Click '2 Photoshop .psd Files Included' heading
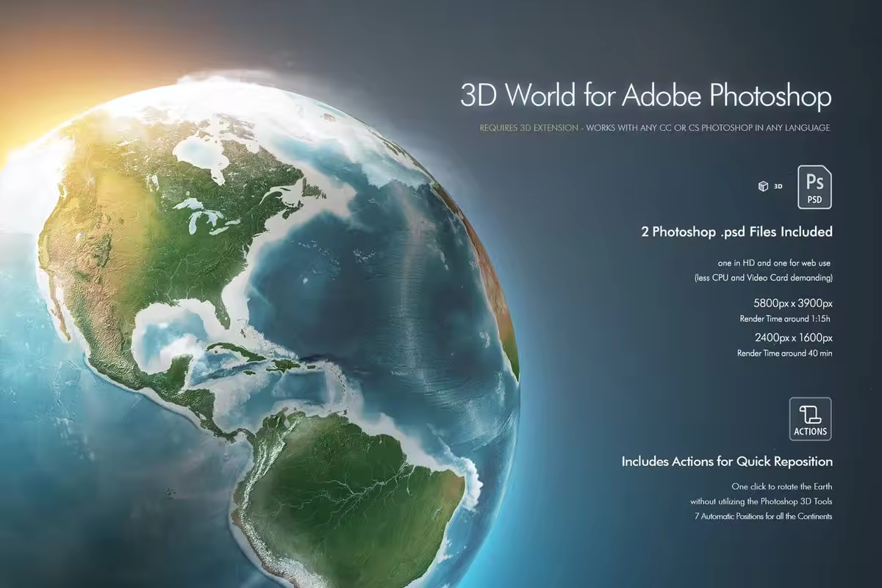The width and height of the screenshot is (882, 588). (736, 232)
